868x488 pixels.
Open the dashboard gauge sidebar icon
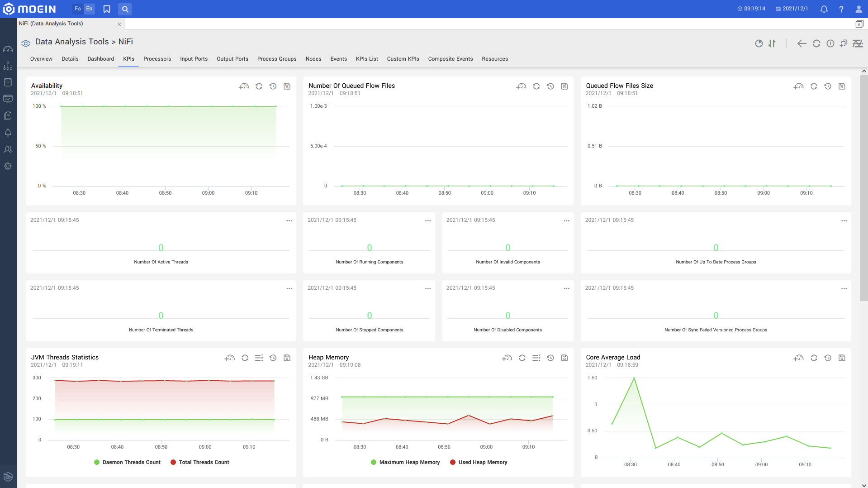[x=8, y=49]
